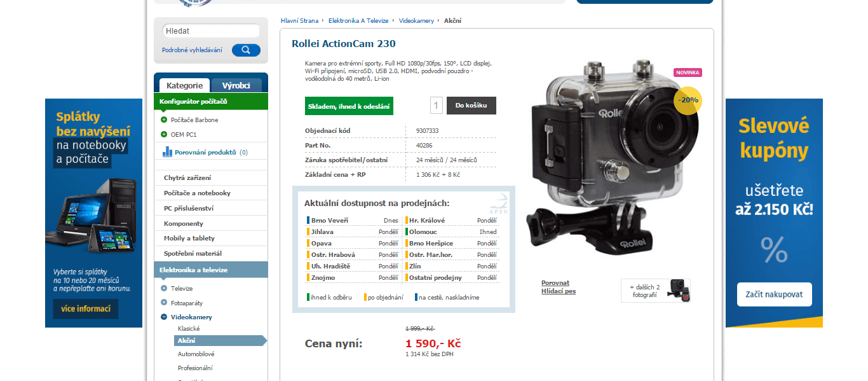
Task: Select Uh. Hradiště store row
Action: point(353,267)
